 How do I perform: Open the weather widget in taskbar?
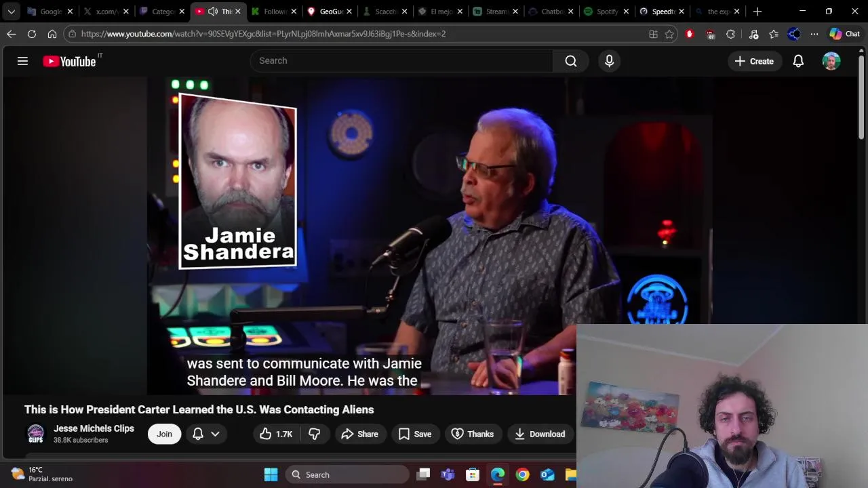pyautogui.click(x=41, y=474)
